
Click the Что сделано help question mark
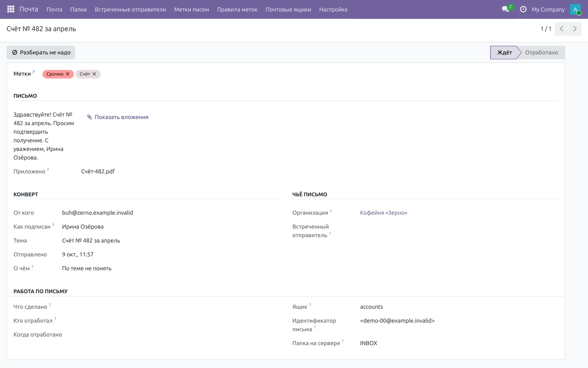50,305
